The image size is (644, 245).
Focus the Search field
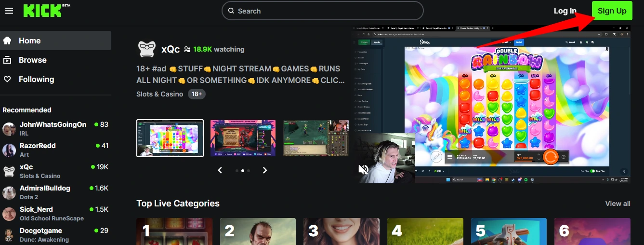(322, 11)
